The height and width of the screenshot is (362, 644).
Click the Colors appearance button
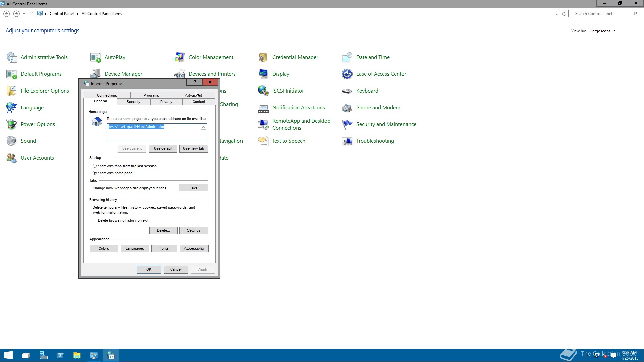point(104,248)
